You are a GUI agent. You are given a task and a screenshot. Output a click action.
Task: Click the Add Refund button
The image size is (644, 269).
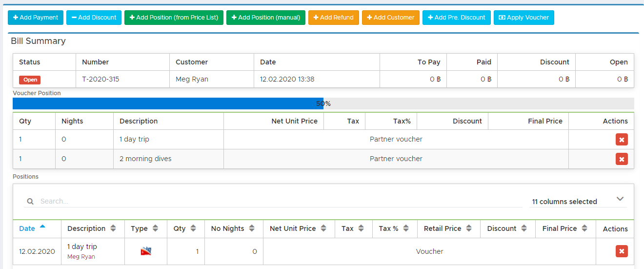(334, 18)
